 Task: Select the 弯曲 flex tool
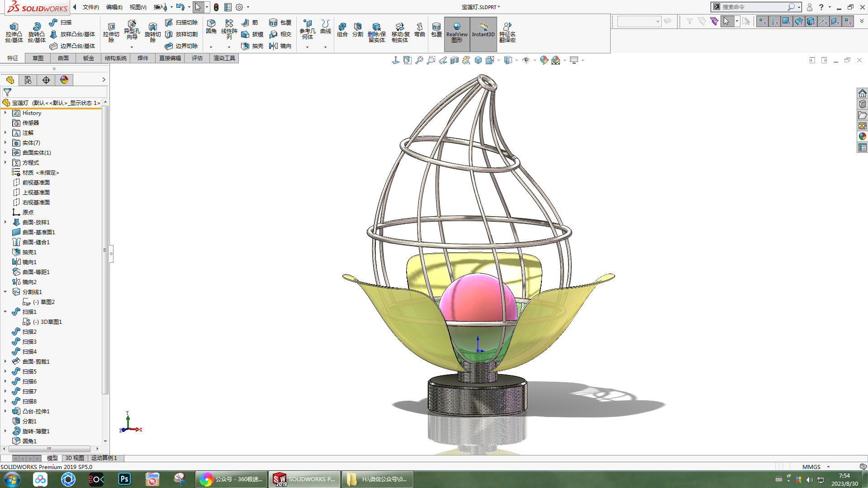[420, 30]
